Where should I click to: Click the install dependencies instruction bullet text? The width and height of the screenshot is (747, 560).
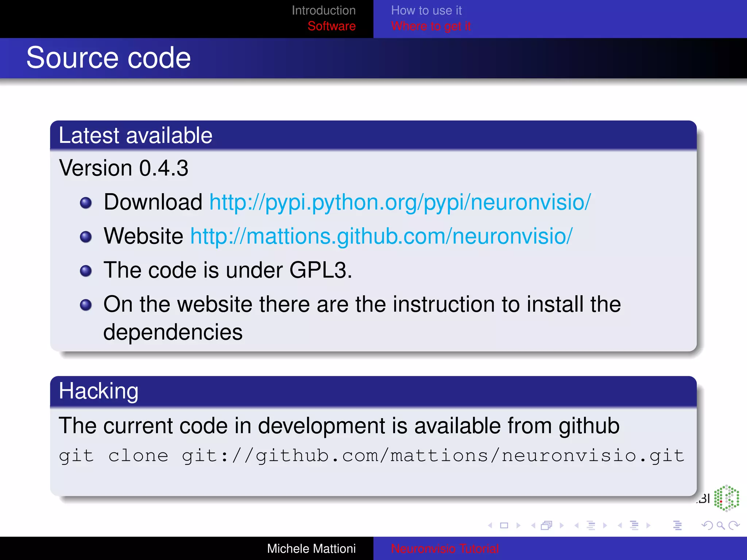point(362,318)
